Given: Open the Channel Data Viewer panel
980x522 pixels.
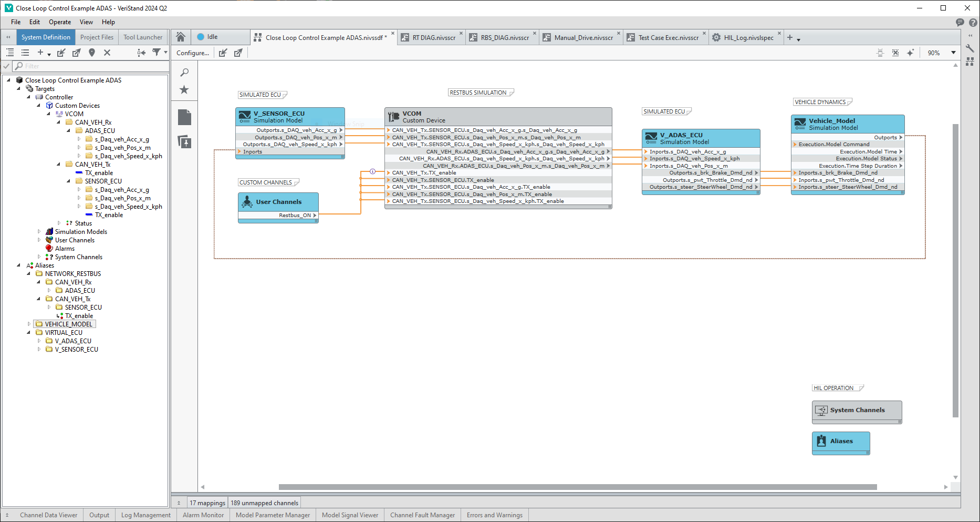Looking at the screenshot, I should click(x=48, y=515).
